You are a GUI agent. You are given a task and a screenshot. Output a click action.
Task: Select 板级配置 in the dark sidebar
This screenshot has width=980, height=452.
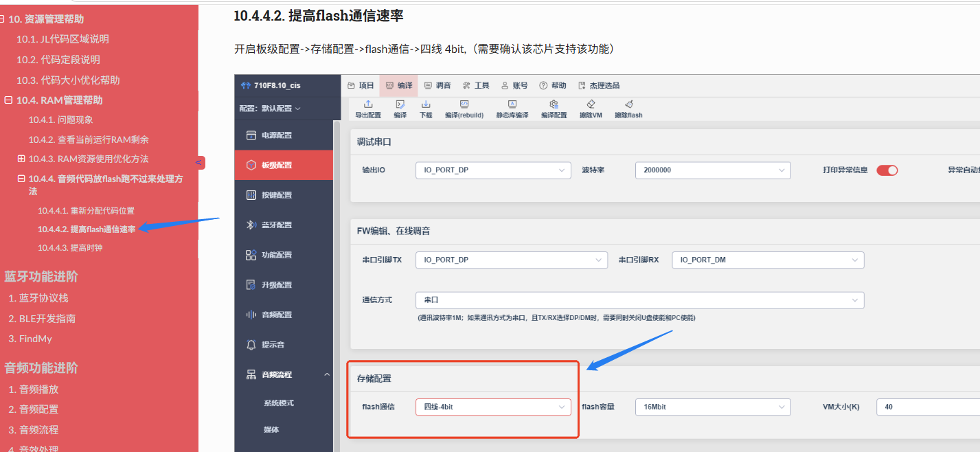pyautogui.click(x=284, y=165)
